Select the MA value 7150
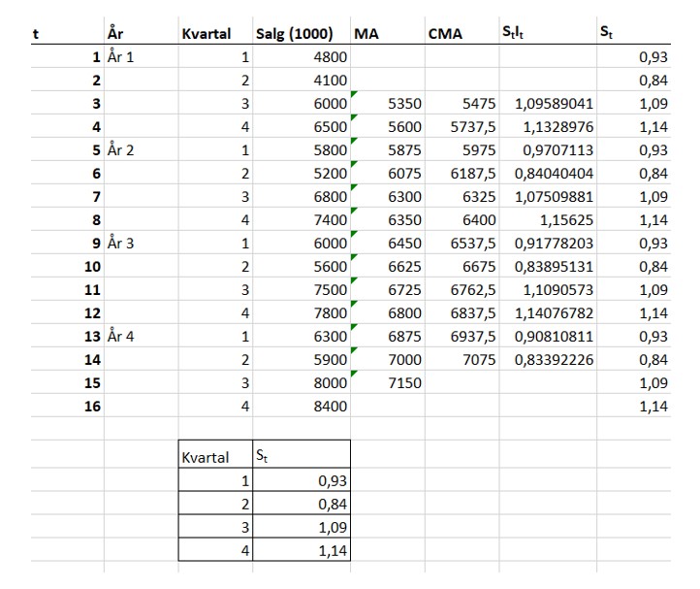The height and width of the screenshot is (589, 700). click(x=403, y=383)
